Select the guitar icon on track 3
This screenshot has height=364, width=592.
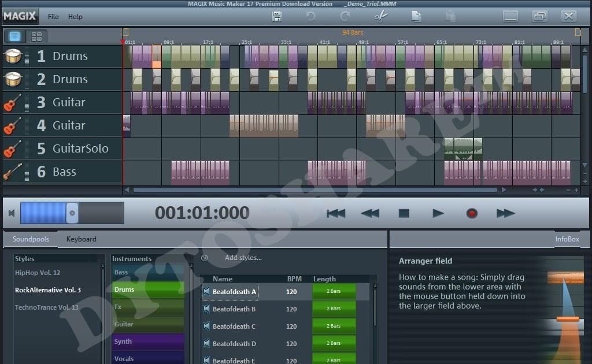point(13,102)
